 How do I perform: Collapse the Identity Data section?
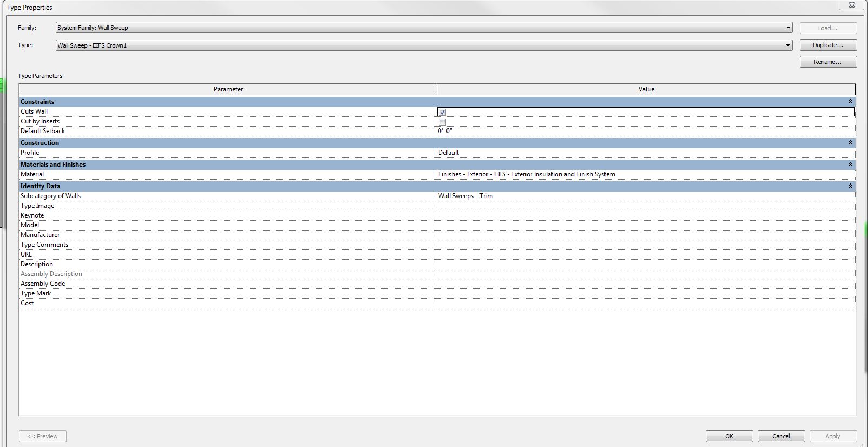click(850, 186)
